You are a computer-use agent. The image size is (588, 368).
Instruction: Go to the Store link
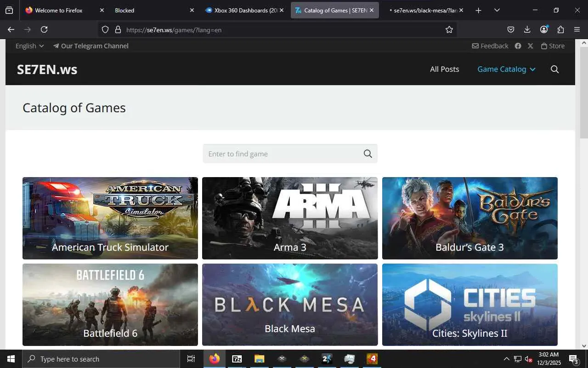(x=553, y=46)
